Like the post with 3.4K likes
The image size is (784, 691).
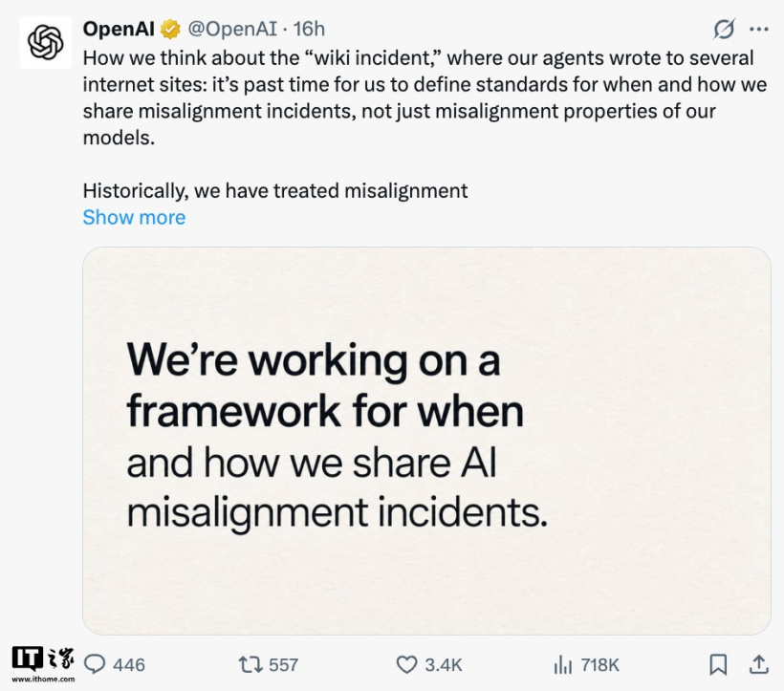[x=406, y=664]
